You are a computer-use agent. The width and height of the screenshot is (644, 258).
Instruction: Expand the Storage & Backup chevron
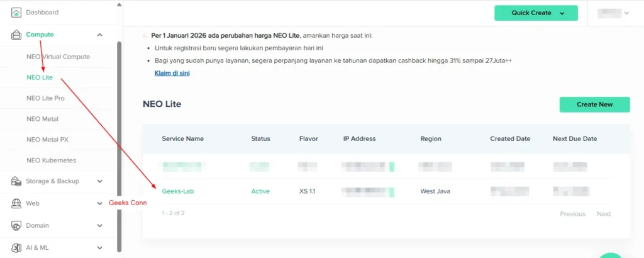(99, 181)
